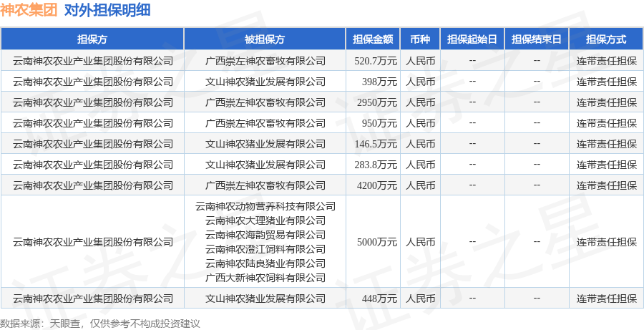
Task: Select the 担保金额 column header
Action: (373, 39)
